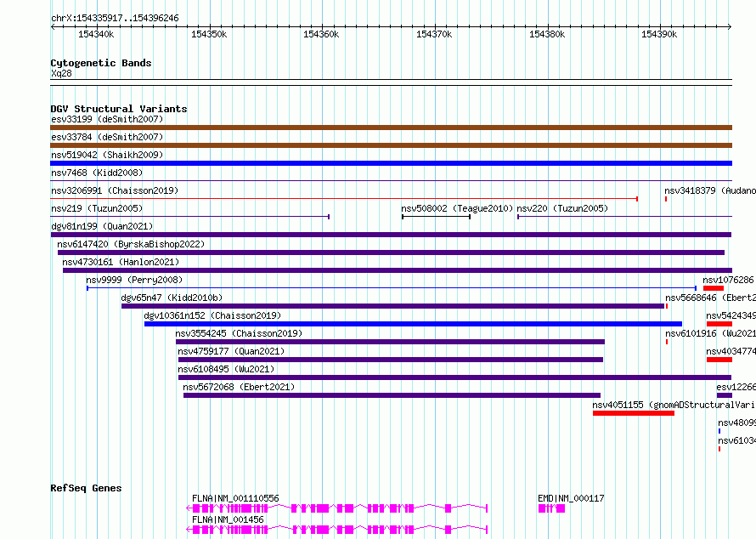Open the nsv61034 label
The height and width of the screenshot is (539, 756).
(x=736, y=440)
